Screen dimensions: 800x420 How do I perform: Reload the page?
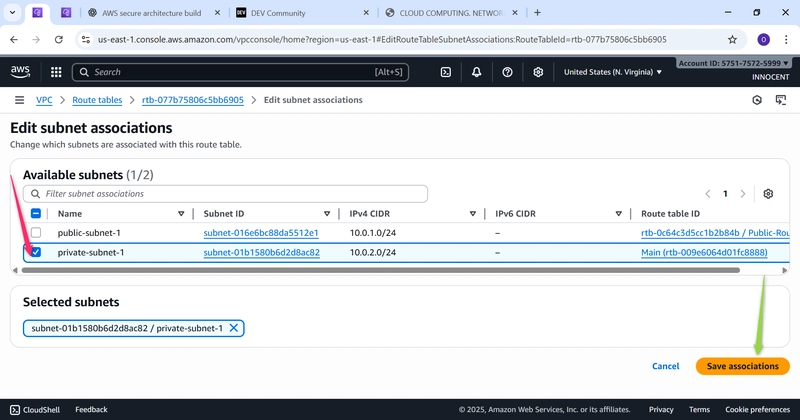coord(59,39)
